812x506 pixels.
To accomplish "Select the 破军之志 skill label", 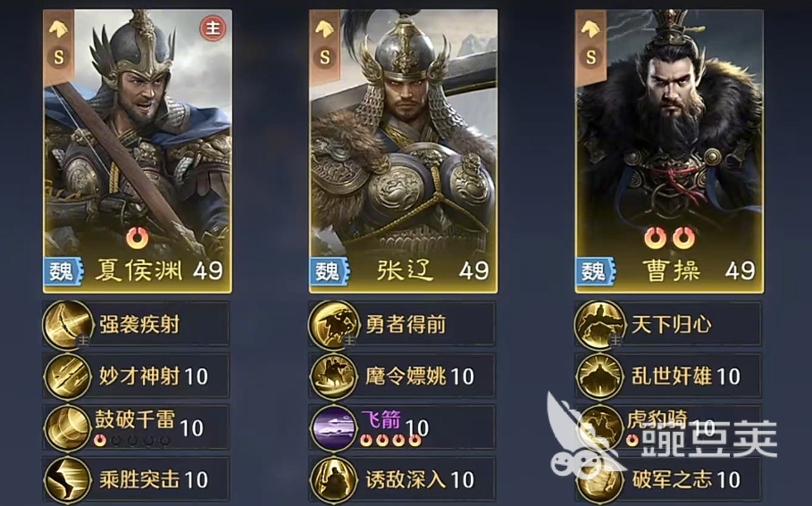I will (x=686, y=479).
